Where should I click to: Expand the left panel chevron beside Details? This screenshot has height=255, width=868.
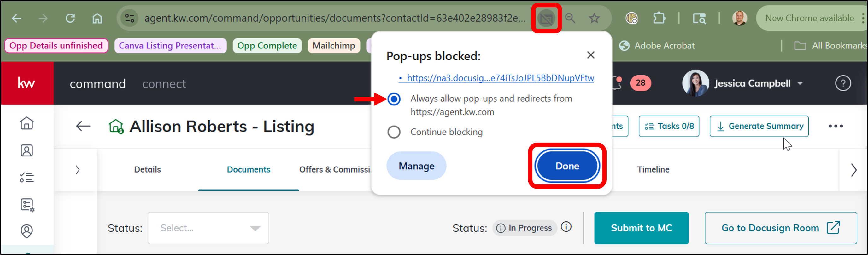coord(78,170)
